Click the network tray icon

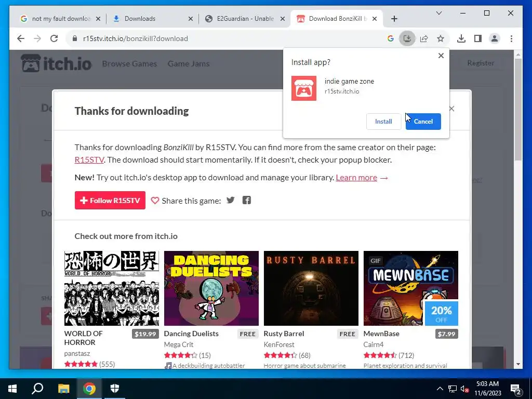tap(453, 389)
